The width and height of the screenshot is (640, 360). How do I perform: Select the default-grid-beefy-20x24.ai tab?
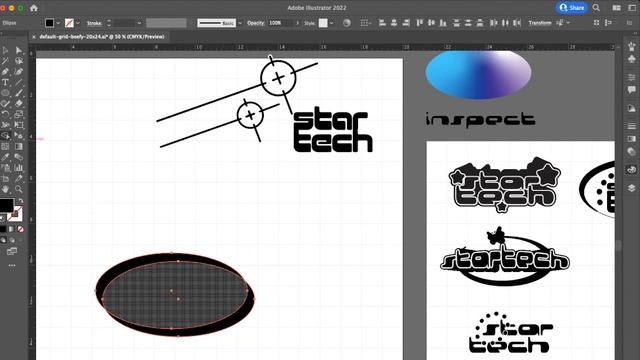click(102, 37)
